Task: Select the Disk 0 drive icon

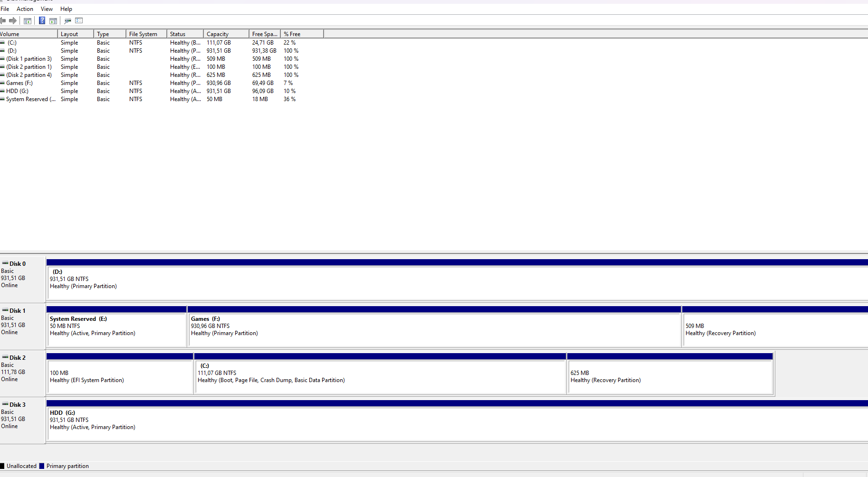Action: (5, 263)
